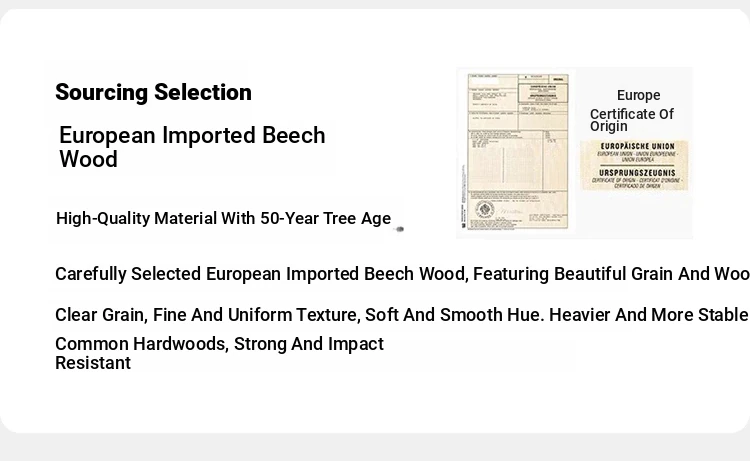This screenshot has width=750, height=461.
Task: Click the High-Quality Material With 50-Year Tree Age text
Action: tap(223, 219)
